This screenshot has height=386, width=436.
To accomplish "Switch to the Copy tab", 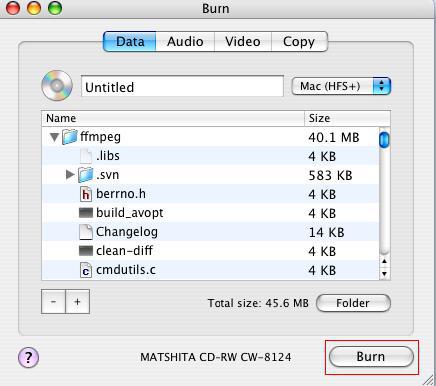I will (299, 42).
